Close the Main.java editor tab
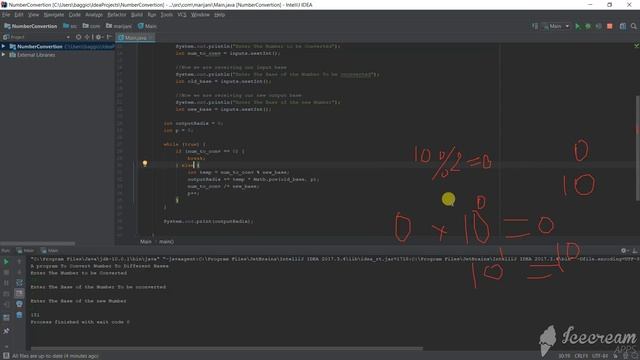This screenshot has height=360, width=640. pyautogui.click(x=151, y=38)
